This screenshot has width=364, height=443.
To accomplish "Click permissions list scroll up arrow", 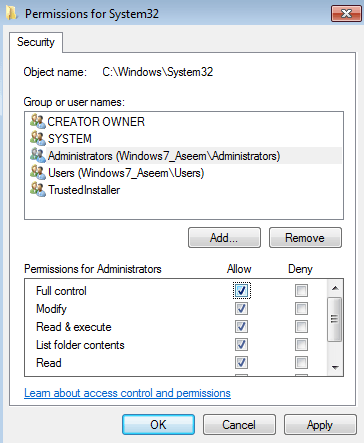I will point(335,288).
